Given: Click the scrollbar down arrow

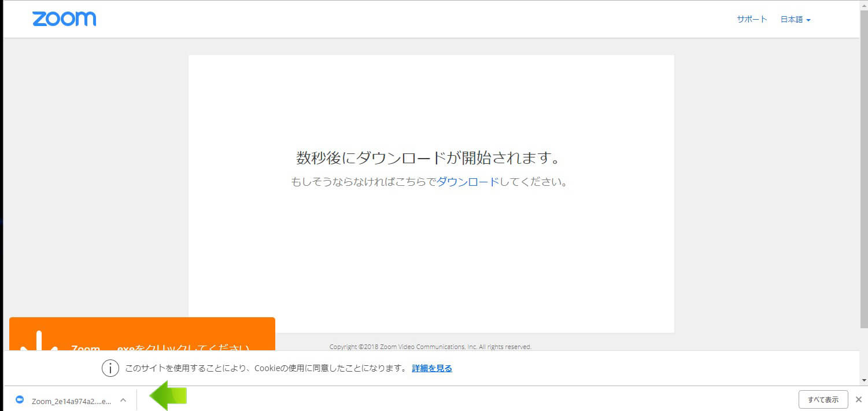Looking at the screenshot, I should coord(864,380).
